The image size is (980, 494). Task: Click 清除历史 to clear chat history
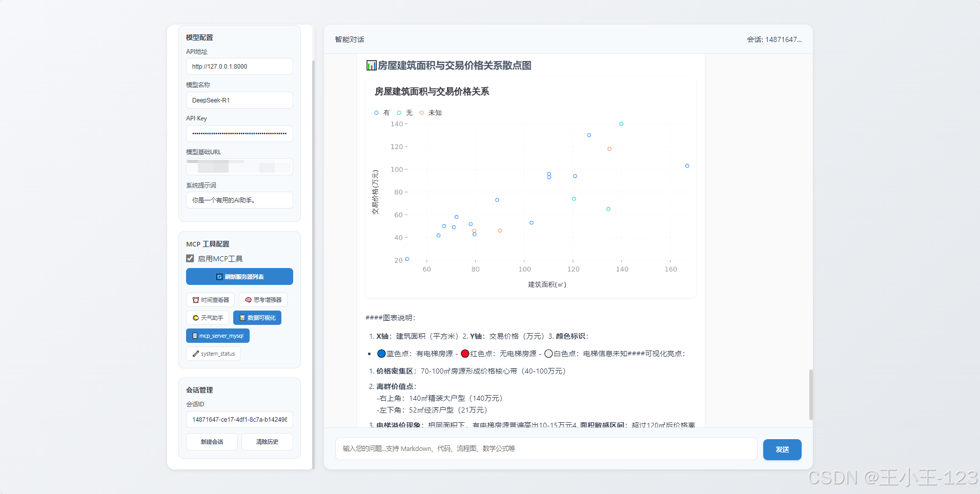coord(267,441)
